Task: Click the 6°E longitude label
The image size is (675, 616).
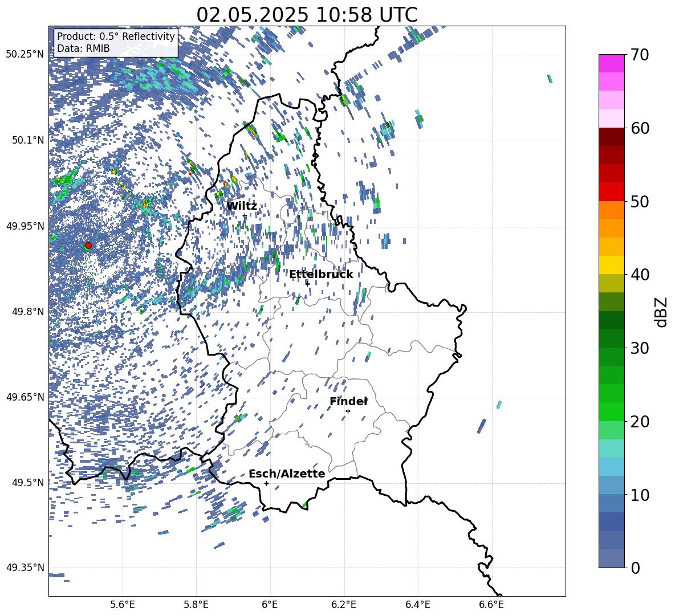Action: [270, 605]
